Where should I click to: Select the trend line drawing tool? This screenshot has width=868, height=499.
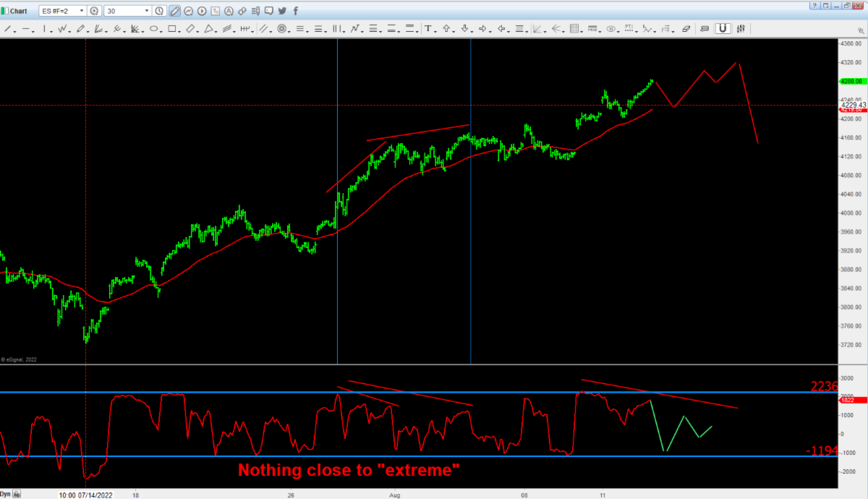[7, 28]
